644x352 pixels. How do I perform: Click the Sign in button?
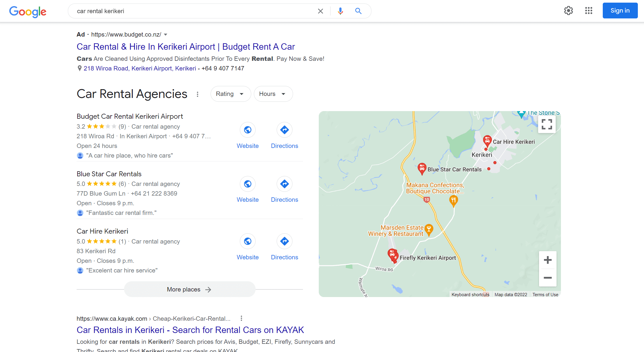coord(620,11)
